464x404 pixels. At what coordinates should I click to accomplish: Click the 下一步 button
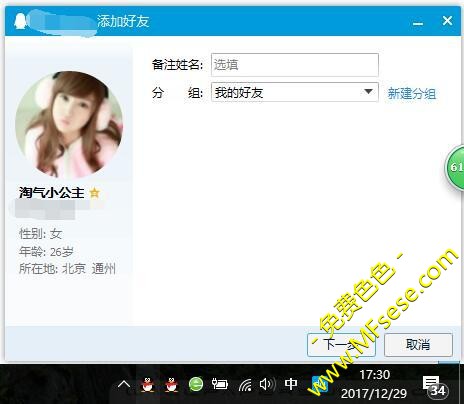[341, 345]
